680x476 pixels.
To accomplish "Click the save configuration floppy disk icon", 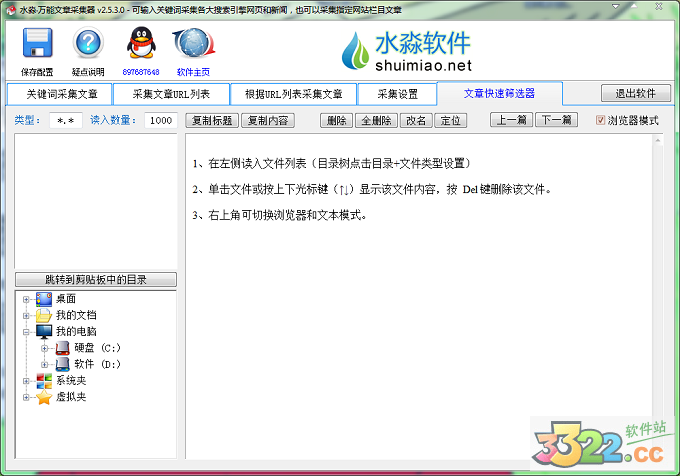I will click(38, 42).
